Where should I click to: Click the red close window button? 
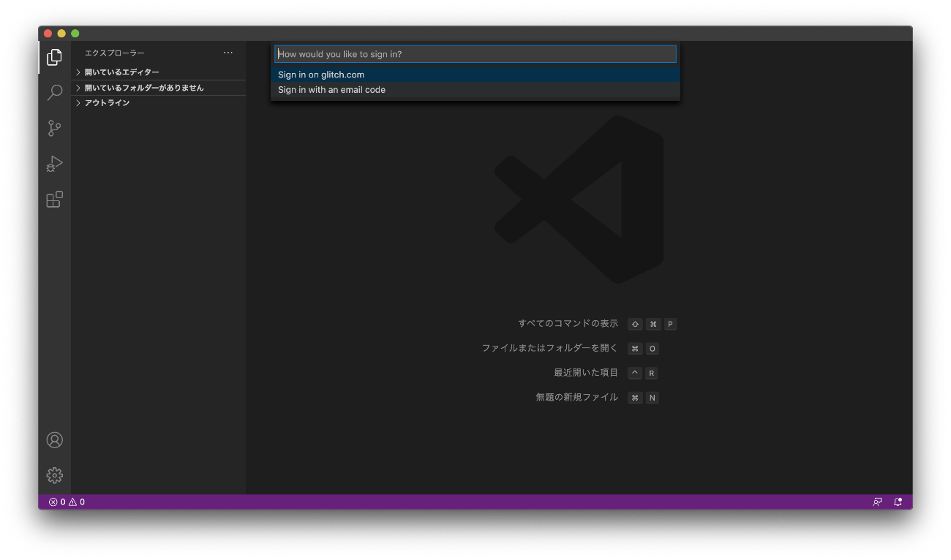pyautogui.click(x=48, y=34)
